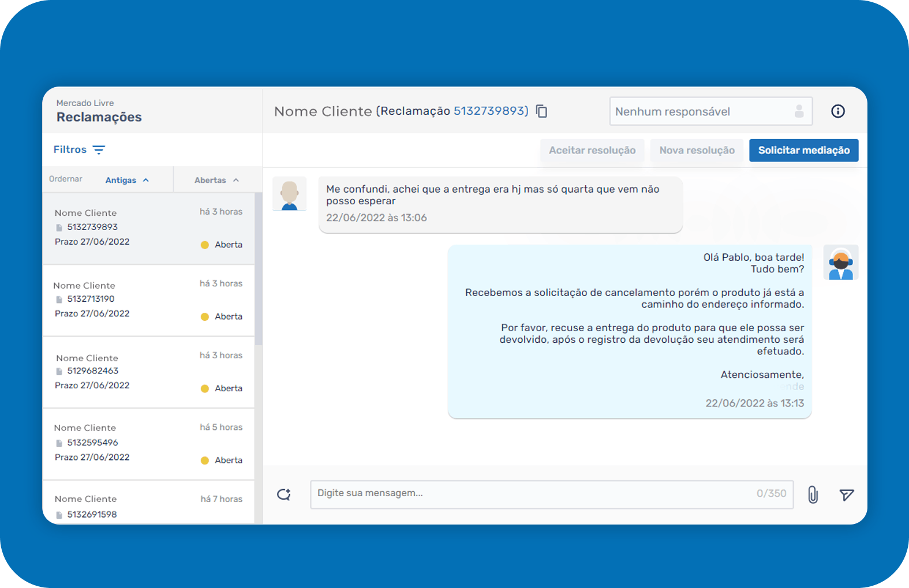Open the Nenhum responsável assignee selector

point(710,111)
